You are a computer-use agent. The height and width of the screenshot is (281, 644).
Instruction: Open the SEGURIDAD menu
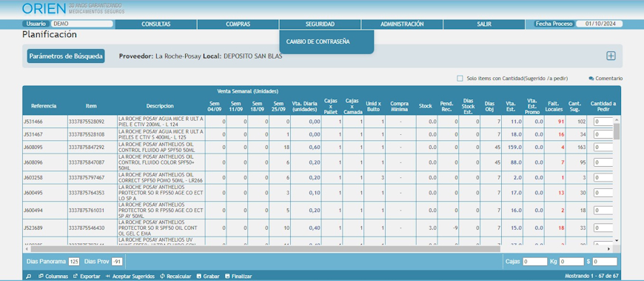pos(320,24)
